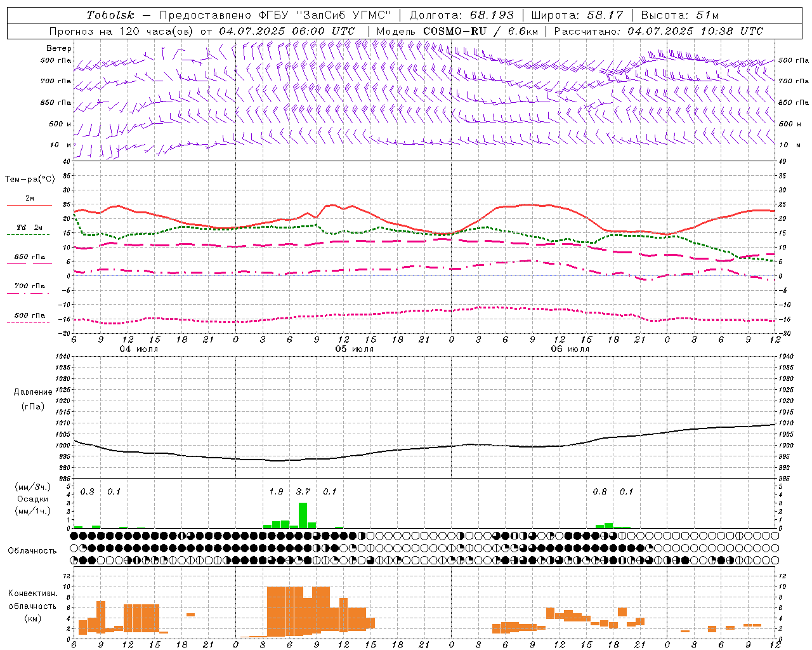Click the green dotted "Td 2м" legend line
The height and width of the screenshot is (650, 812).
(28, 234)
